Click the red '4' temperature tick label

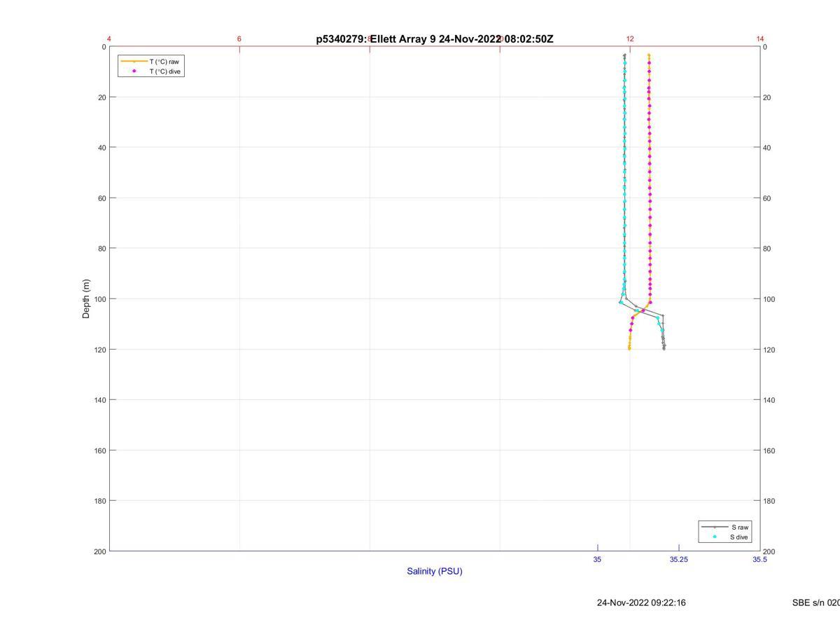109,39
